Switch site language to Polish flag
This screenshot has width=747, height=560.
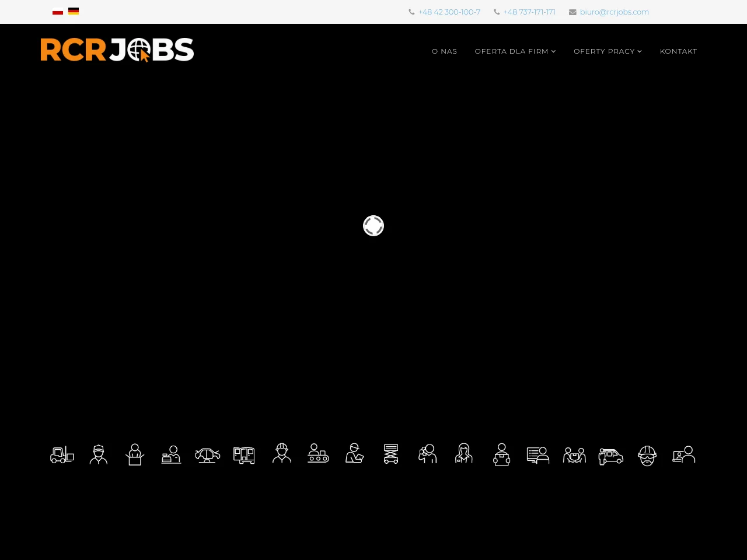[x=58, y=12]
